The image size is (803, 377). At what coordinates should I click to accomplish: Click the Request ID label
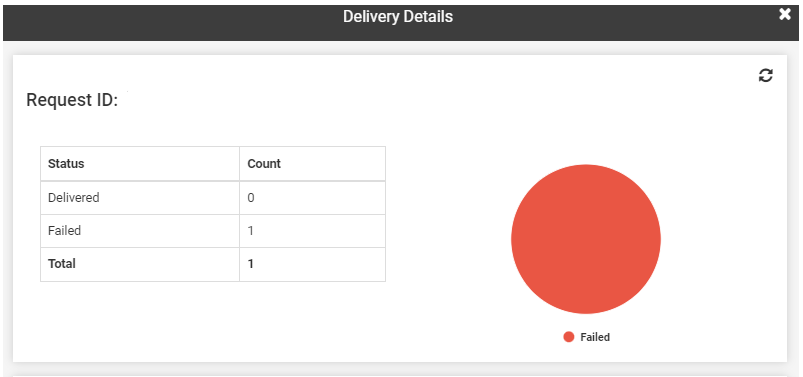click(x=72, y=100)
